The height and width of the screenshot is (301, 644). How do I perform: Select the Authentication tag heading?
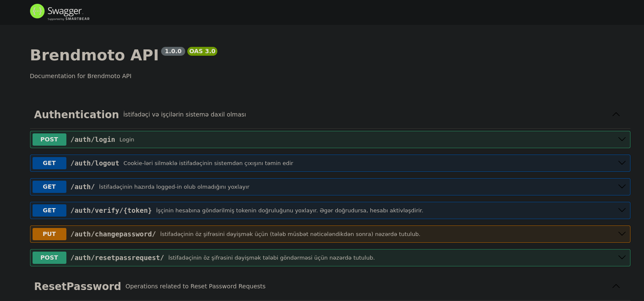point(77,114)
